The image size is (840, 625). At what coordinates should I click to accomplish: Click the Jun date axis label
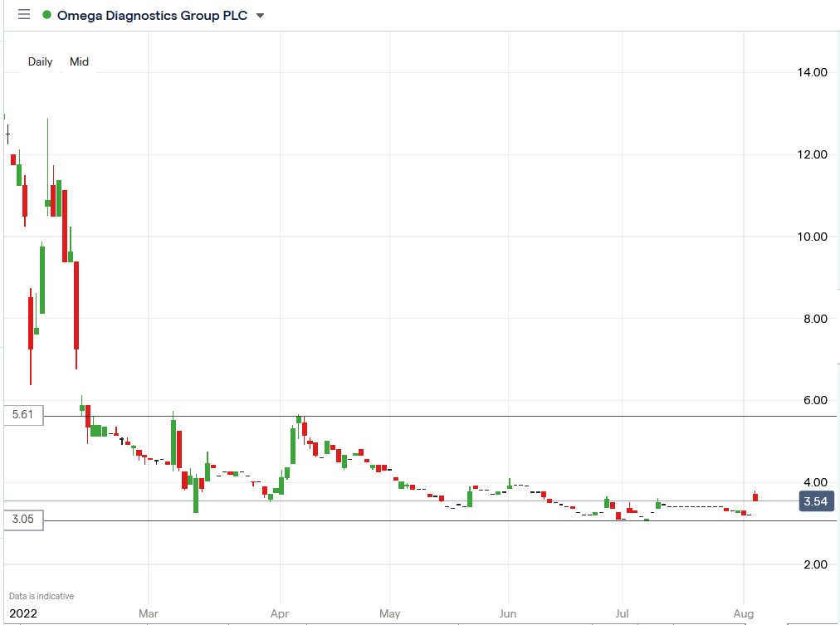pos(508,613)
